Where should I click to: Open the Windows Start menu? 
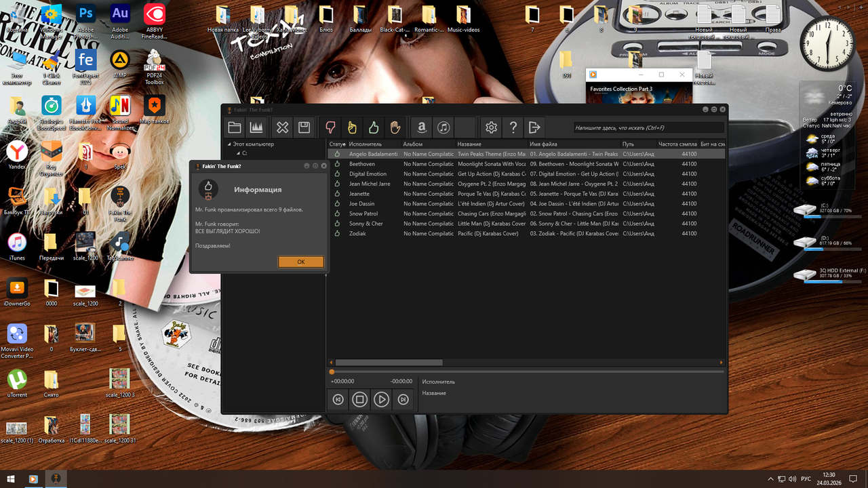pos(11,479)
